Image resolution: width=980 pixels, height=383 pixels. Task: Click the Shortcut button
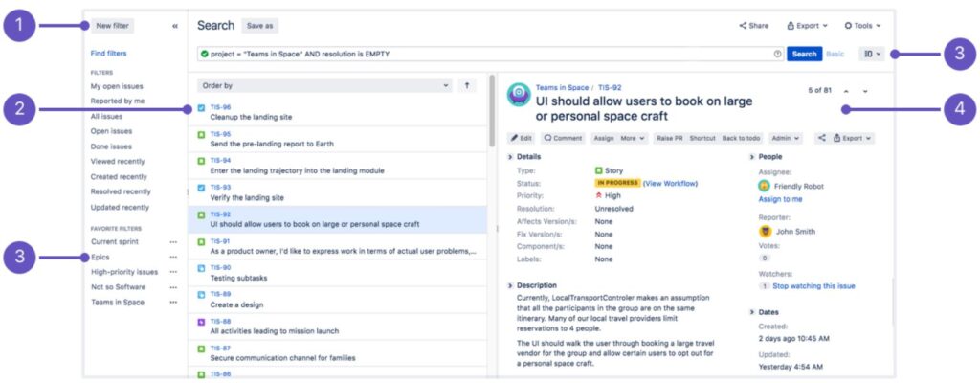pyautogui.click(x=702, y=138)
